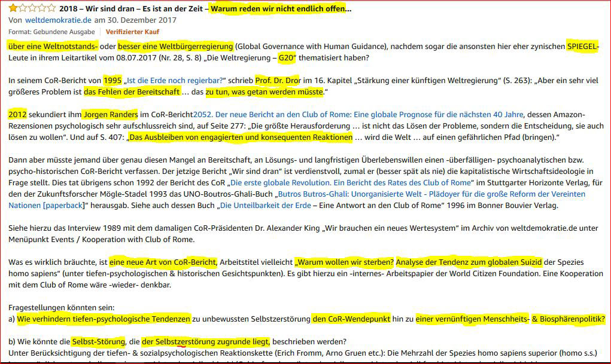
Task: Click the highlighted name Jorgen Randers
Action: pos(111,115)
